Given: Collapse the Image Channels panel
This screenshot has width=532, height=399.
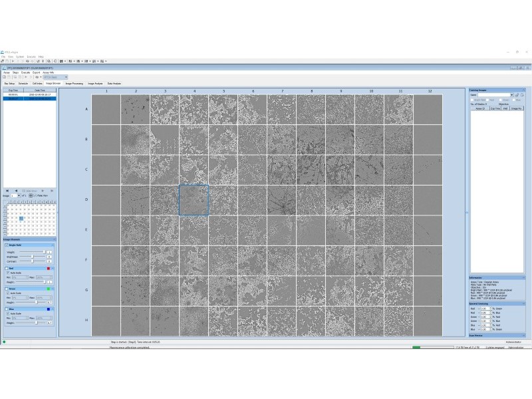Looking at the screenshot, I should (x=54, y=239).
